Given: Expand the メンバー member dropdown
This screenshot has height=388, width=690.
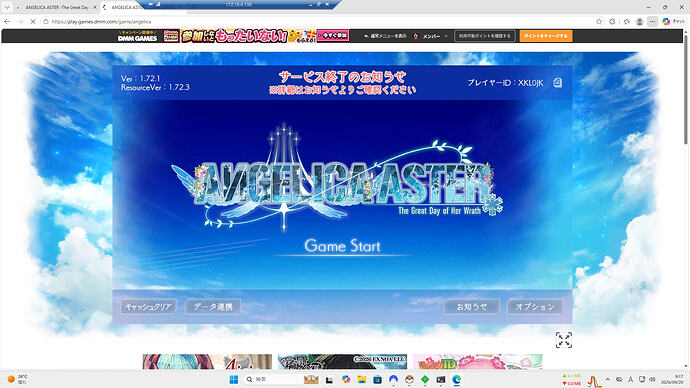Looking at the screenshot, I should point(431,36).
